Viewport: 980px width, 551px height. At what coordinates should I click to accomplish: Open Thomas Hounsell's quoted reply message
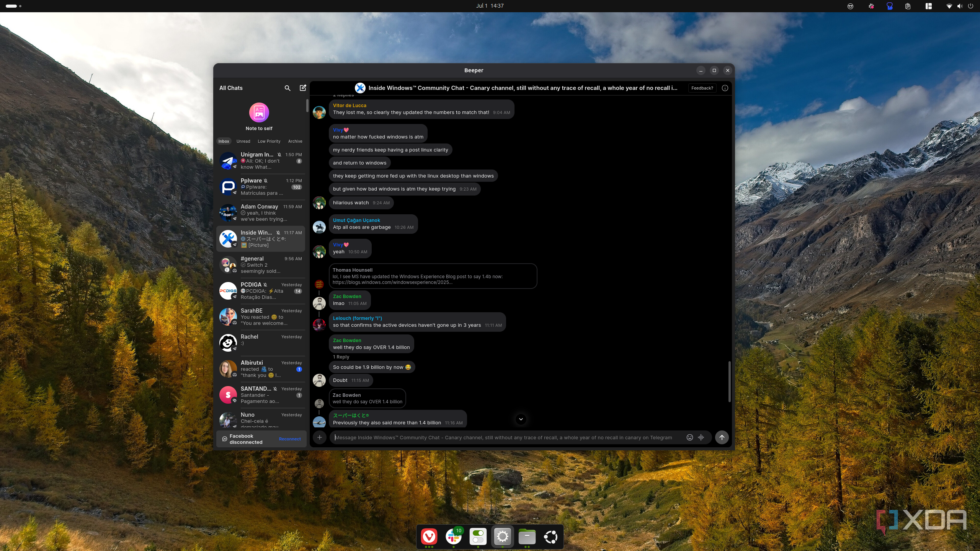pyautogui.click(x=433, y=276)
